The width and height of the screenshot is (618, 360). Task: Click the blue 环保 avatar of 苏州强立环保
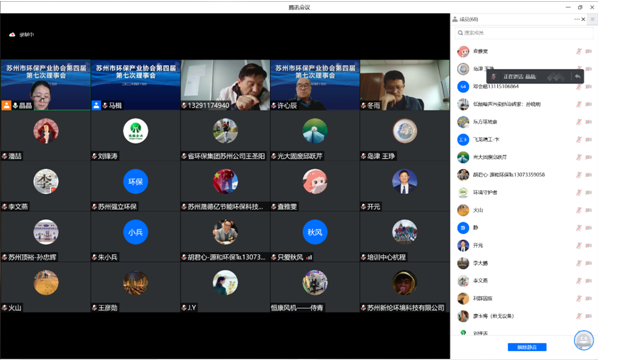(x=136, y=181)
